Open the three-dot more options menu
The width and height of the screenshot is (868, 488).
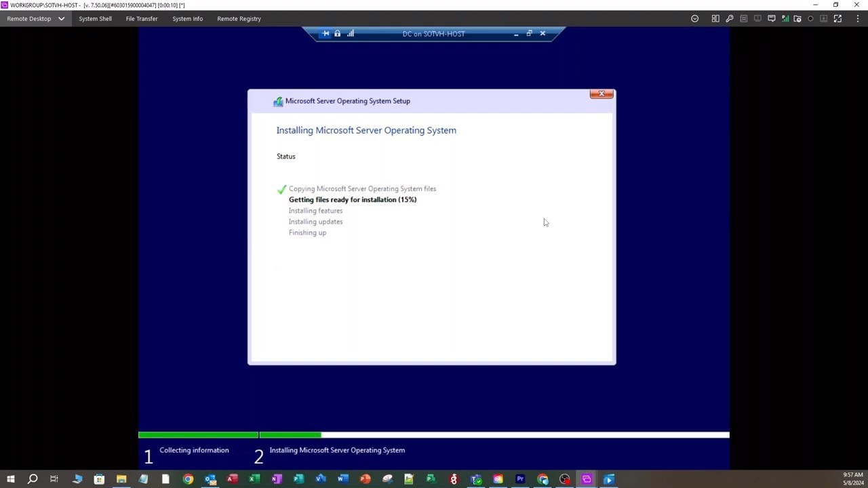[858, 19]
